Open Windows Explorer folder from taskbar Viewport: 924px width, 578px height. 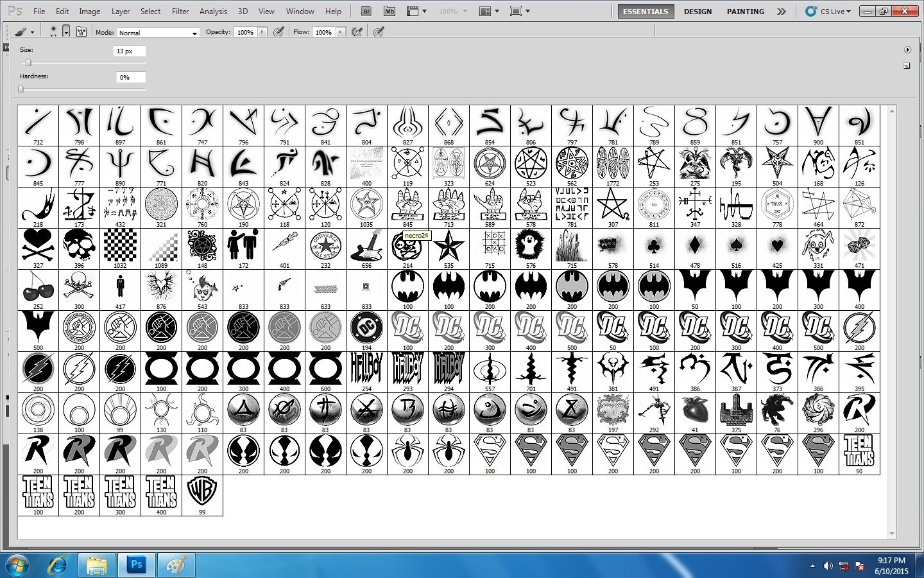click(97, 566)
